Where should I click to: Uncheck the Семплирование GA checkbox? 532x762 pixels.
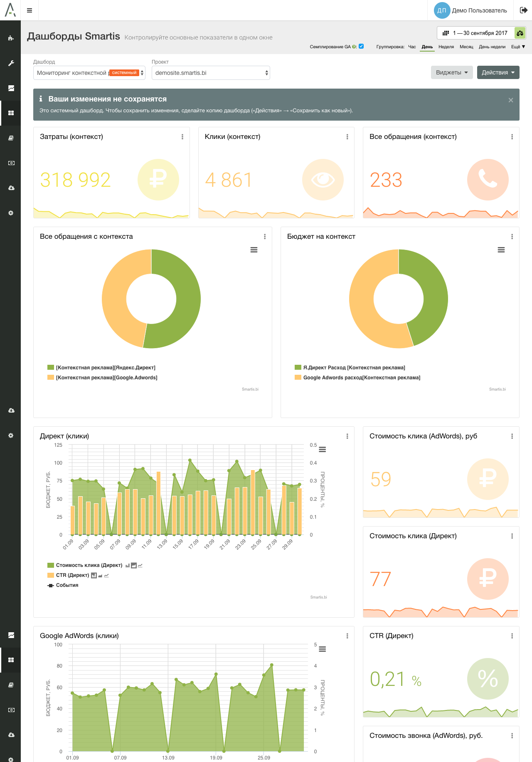[x=361, y=46]
